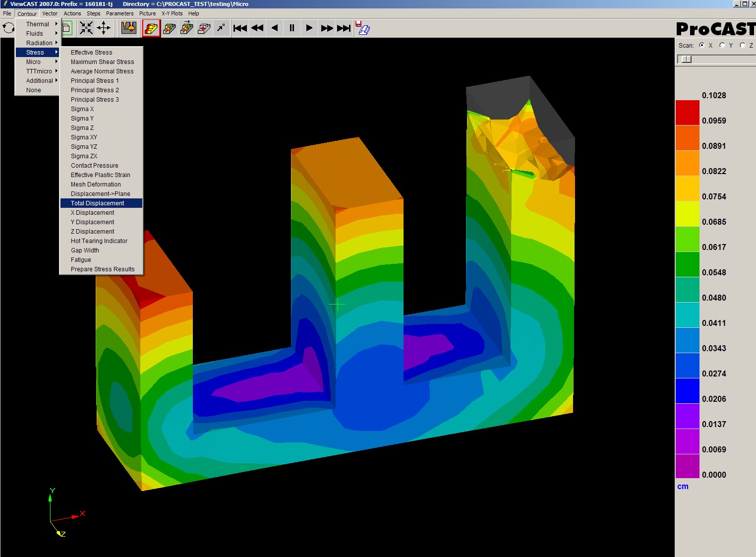Expand the Additional submenu
The height and width of the screenshot is (557, 756).
[x=37, y=81]
